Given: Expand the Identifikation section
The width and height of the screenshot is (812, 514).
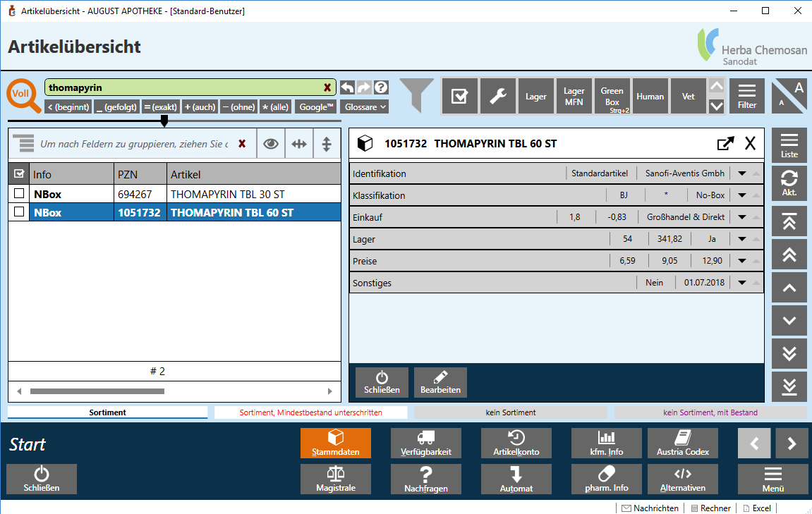Looking at the screenshot, I should coord(742,173).
